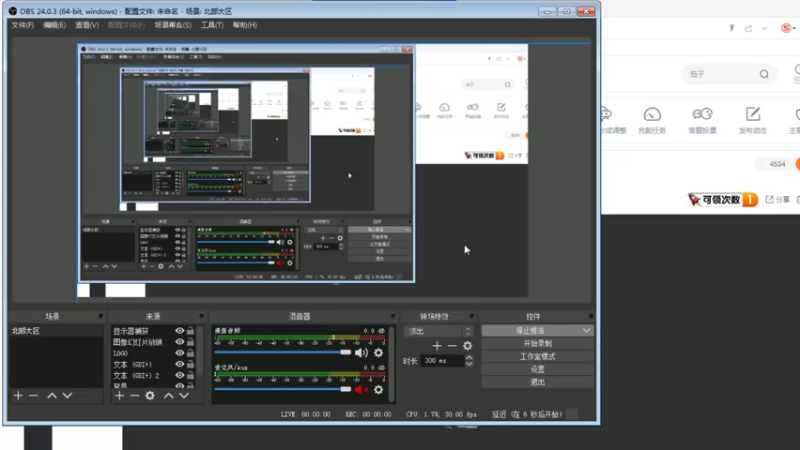Pop out the 混音器 dock panel
The image size is (800, 450).
(x=393, y=316)
